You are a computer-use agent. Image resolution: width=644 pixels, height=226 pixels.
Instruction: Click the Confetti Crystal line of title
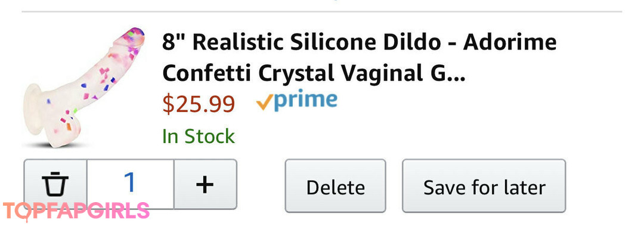tap(314, 74)
